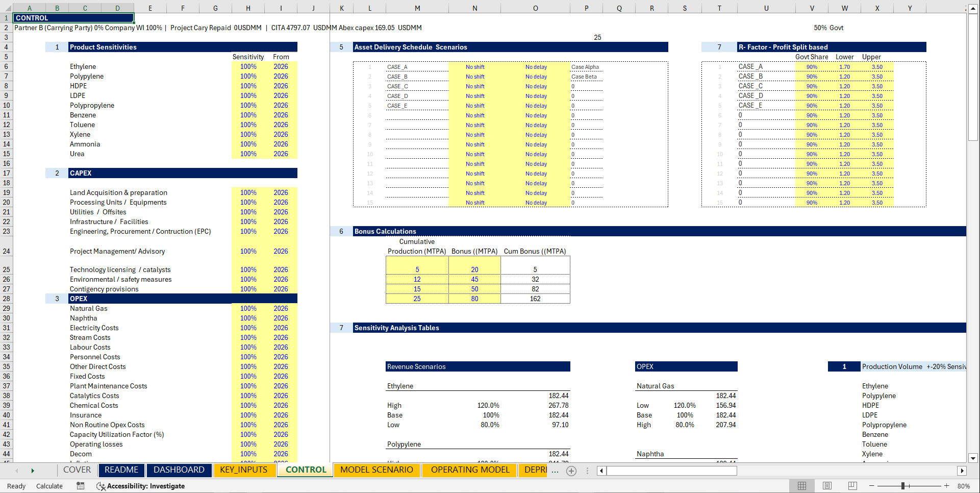Select column header H

[248, 8]
